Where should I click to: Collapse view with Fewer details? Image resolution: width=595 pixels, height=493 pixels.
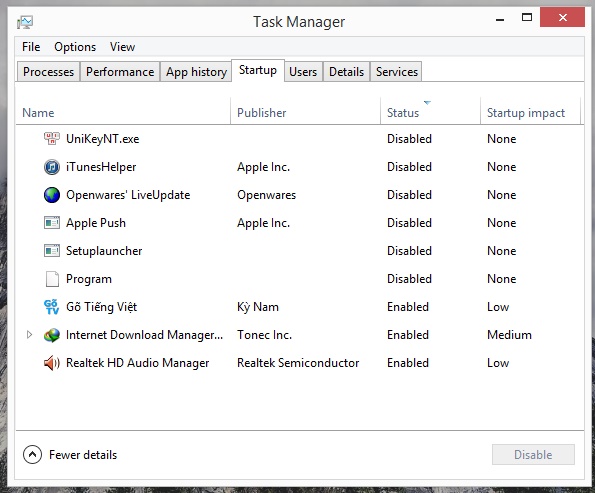70,455
